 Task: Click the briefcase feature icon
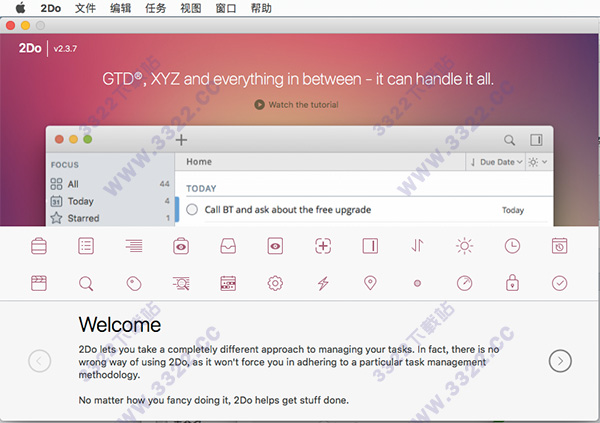(x=39, y=246)
